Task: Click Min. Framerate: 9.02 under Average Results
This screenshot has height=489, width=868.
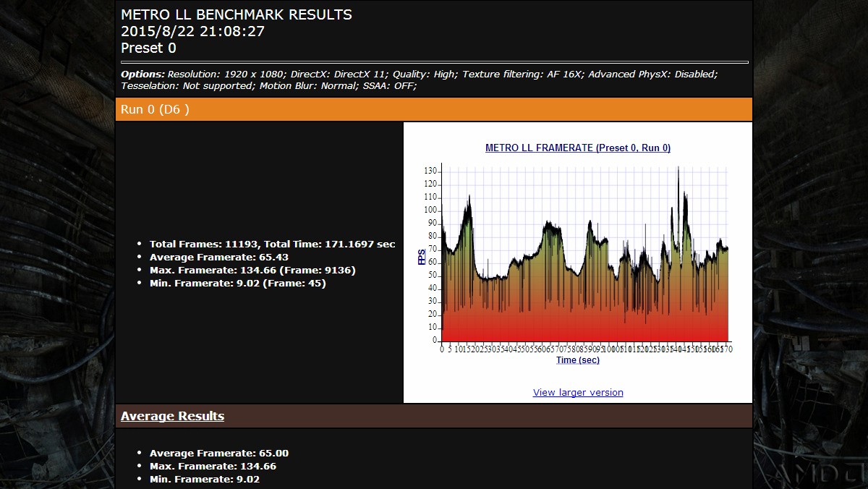Action: 204,479
